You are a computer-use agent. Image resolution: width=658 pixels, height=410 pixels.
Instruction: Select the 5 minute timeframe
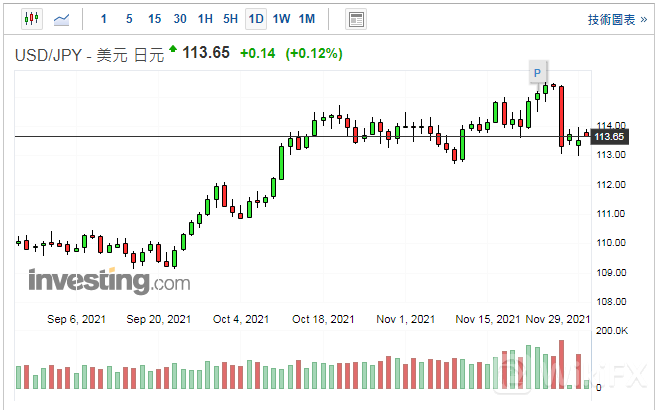pyautogui.click(x=128, y=19)
